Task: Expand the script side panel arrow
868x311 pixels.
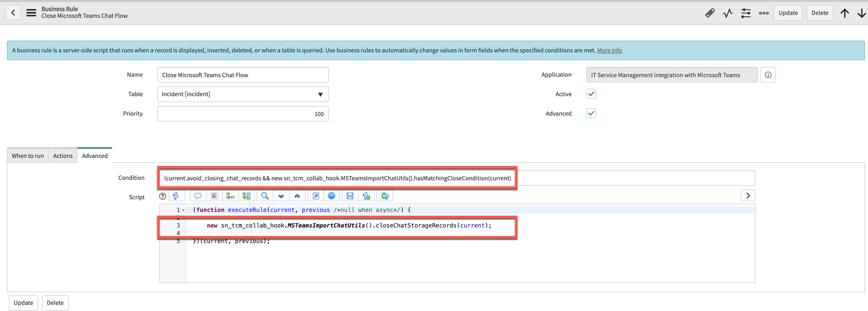Action: tap(748, 196)
